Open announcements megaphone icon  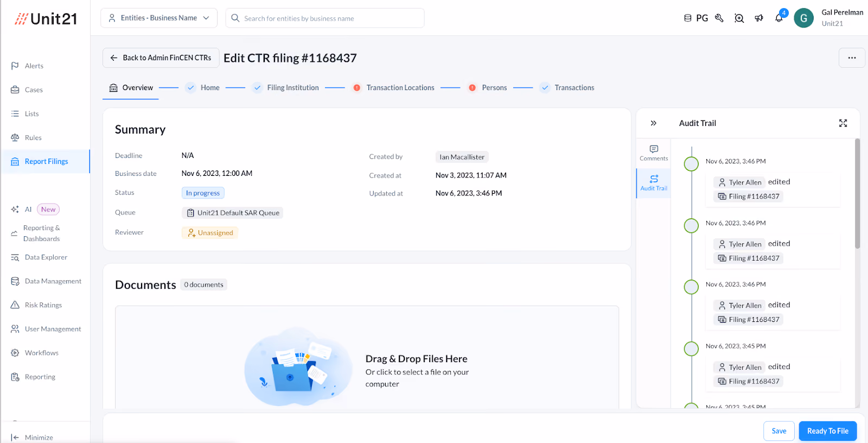[x=759, y=18]
